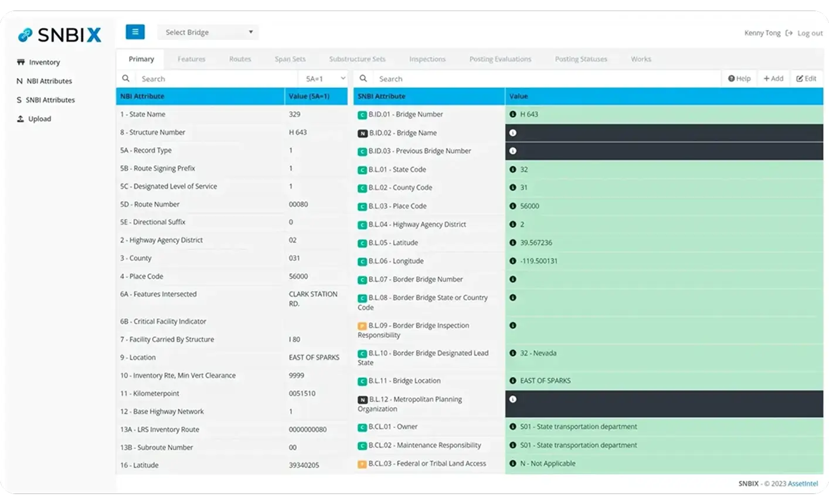Viewport: 829px width, 504px height.
Task: Click the Add button
Action: tap(773, 79)
